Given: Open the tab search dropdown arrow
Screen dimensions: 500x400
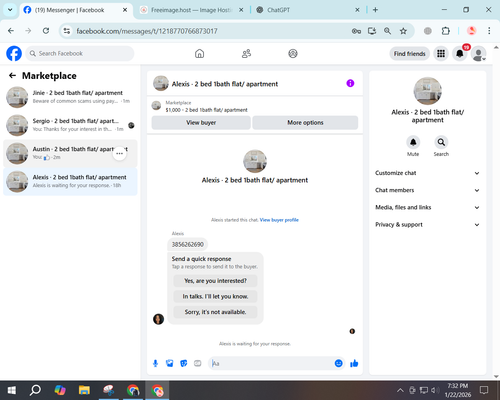Looking at the screenshot, I should [10, 10].
